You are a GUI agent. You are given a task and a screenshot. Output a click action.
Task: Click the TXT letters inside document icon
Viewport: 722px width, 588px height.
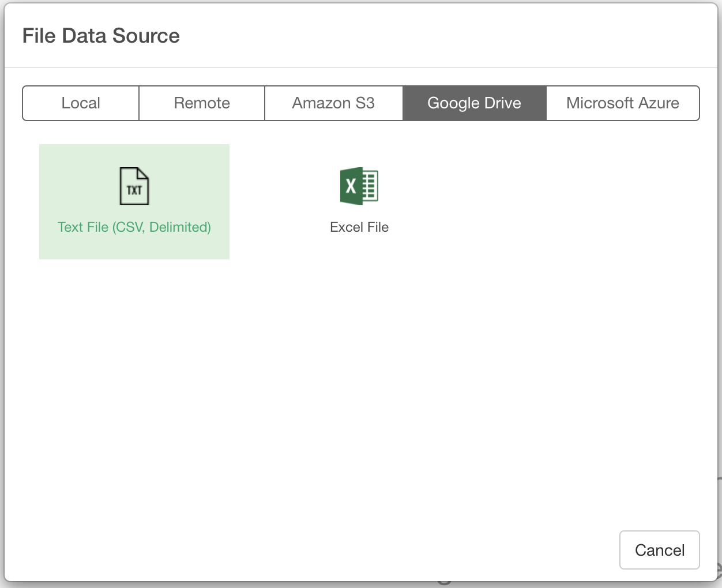(134, 191)
